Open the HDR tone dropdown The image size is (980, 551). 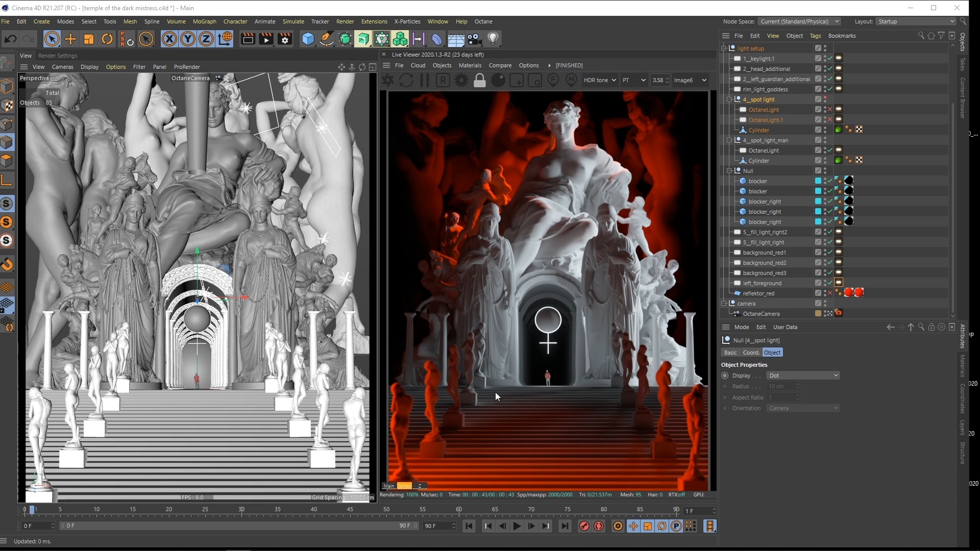600,81
